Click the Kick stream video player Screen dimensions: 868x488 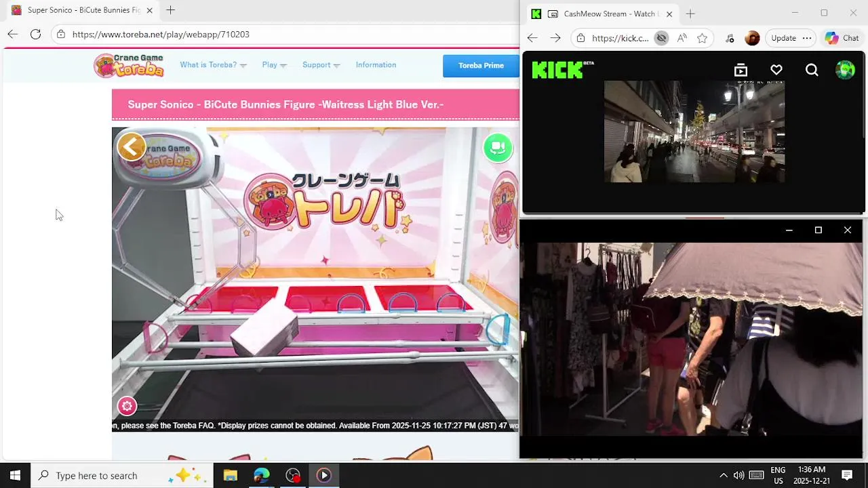coord(694,131)
